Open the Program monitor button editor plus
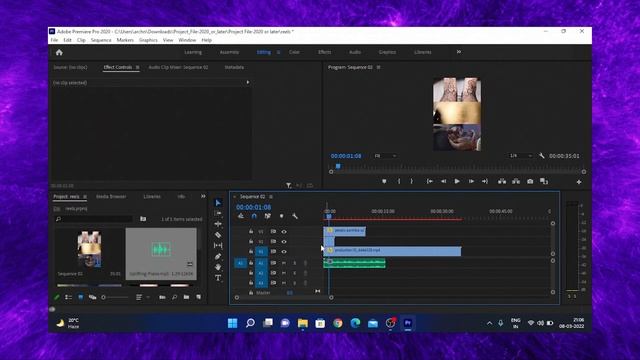 (579, 182)
